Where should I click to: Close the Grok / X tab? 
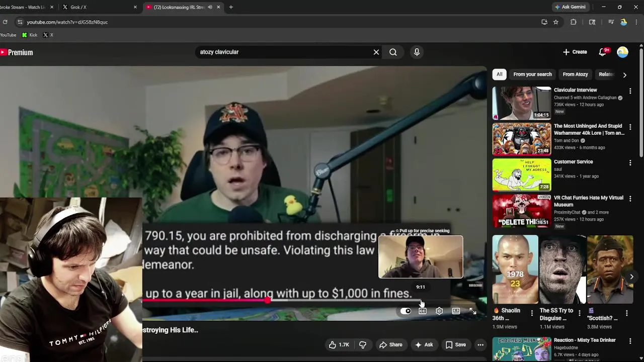pos(135,7)
